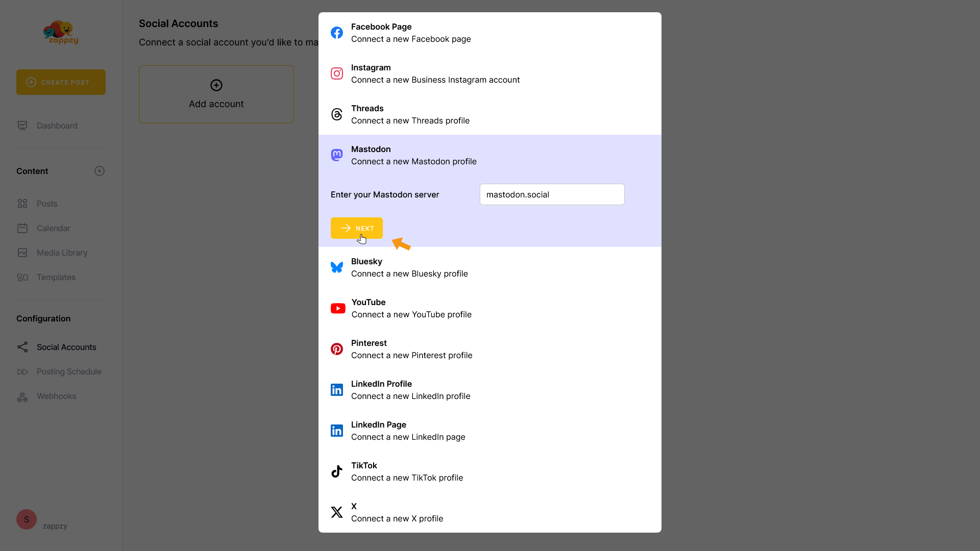Click the YouTube play icon

tap(338, 308)
